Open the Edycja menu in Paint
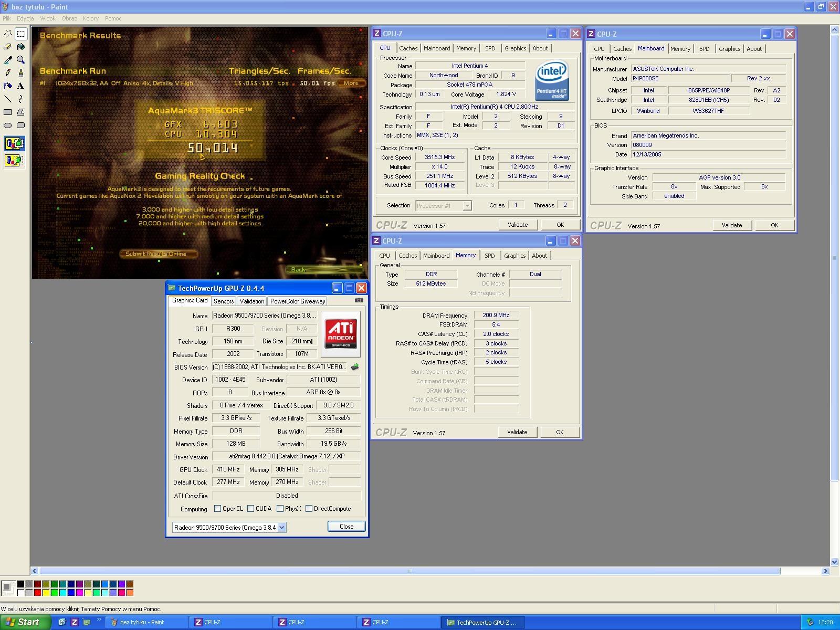This screenshot has height=630, width=840. (25, 18)
